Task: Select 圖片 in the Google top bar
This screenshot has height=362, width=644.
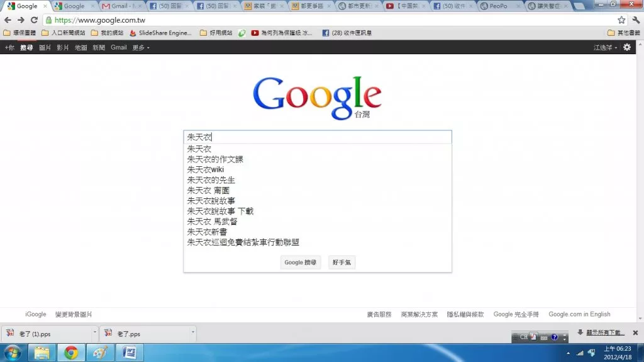Action: click(x=45, y=48)
